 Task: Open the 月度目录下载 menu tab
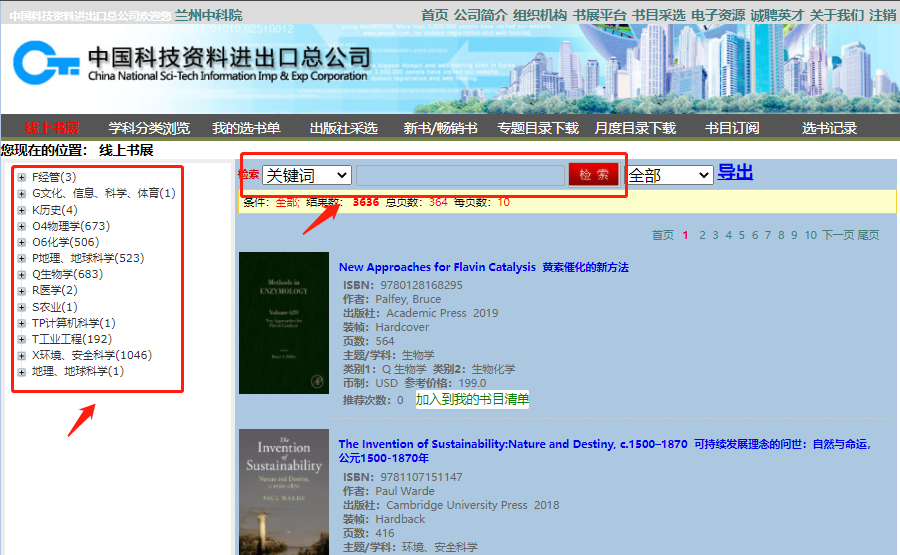tap(635, 128)
